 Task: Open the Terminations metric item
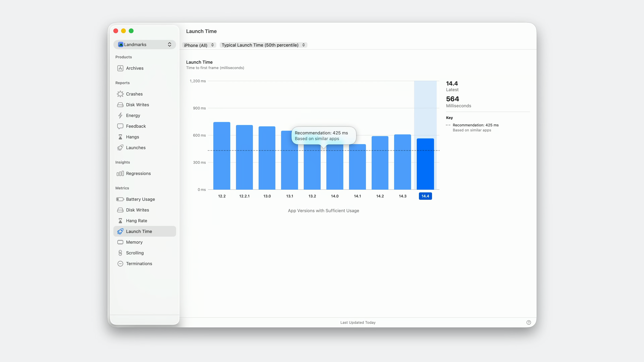point(139,264)
